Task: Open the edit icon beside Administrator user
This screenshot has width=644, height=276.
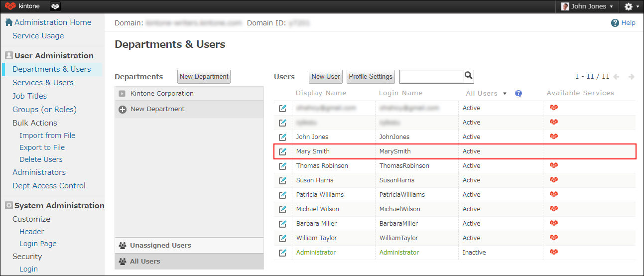Action: tap(282, 253)
